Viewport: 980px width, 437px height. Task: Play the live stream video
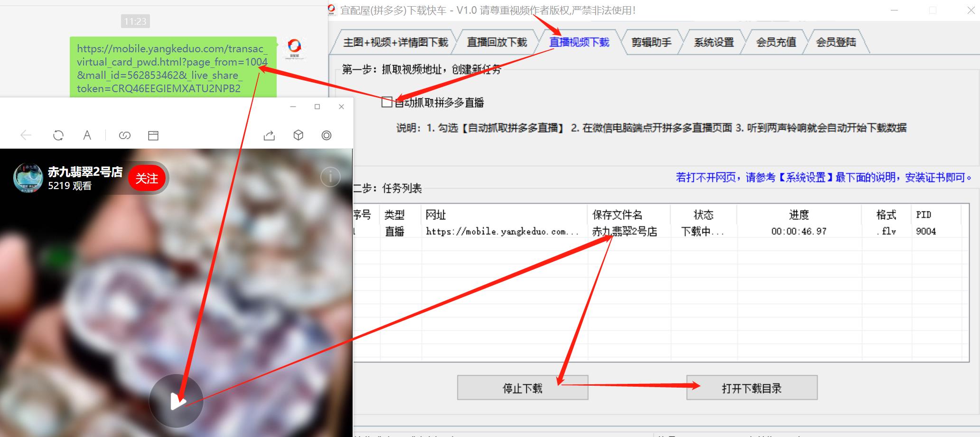click(x=176, y=401)
